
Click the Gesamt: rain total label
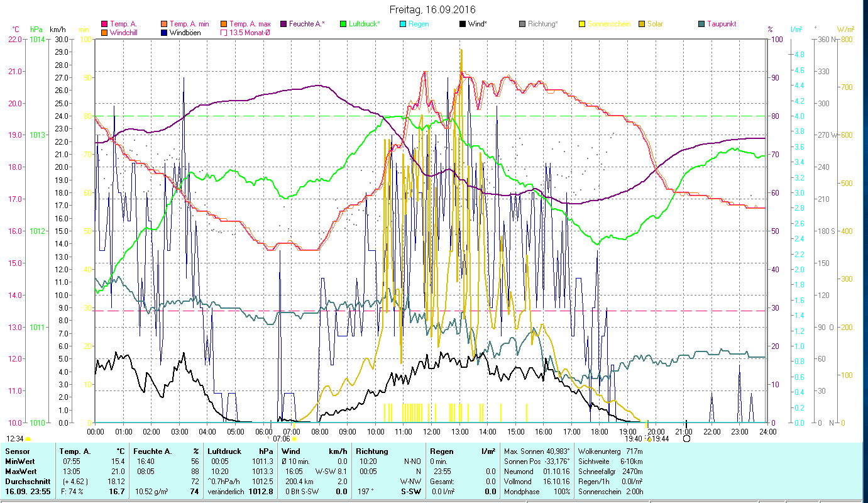[x=442, y=482]
